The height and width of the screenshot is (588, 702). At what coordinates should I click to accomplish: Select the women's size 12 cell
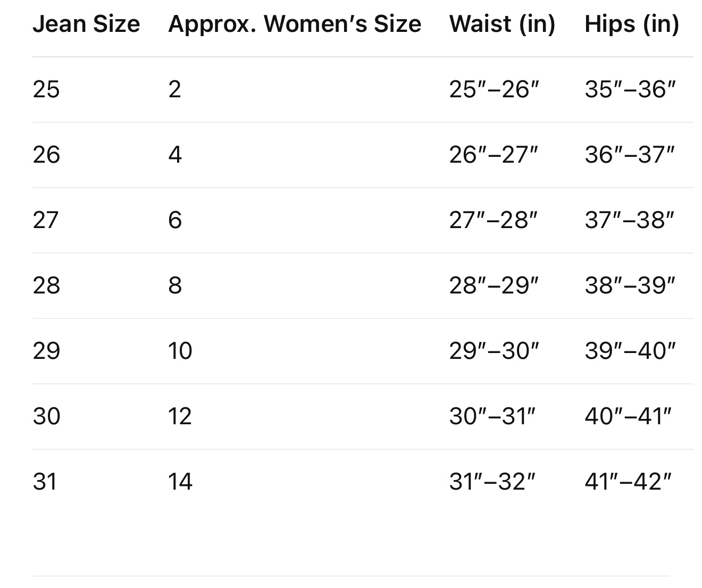(180, 416)
